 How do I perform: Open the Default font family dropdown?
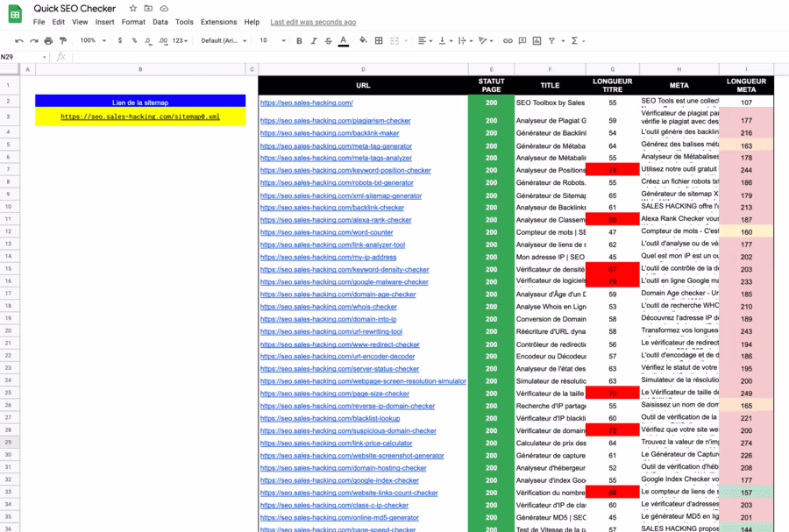pos(224,40)
